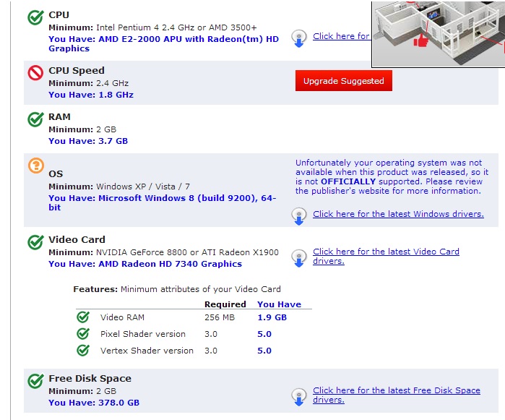Screen dimensions: 505x420
Task: Click the 3D house advertisement thumbnail
Action: (439, 34)
